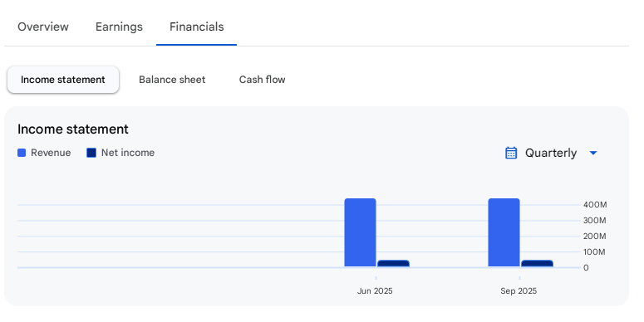Open the Overview tab
The height and width of the screenshot is (322, 644).
pos(42,27)
